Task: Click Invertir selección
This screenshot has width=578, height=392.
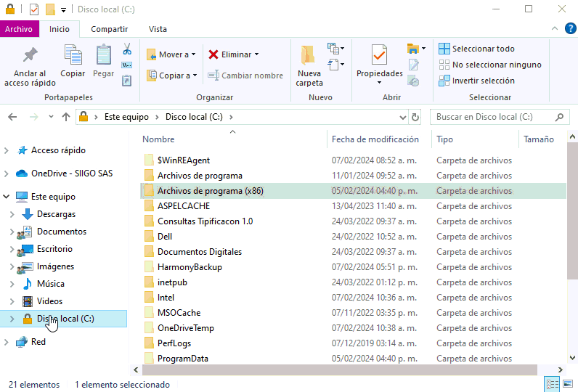Action: pyautogui.click(x=476, y=81)
